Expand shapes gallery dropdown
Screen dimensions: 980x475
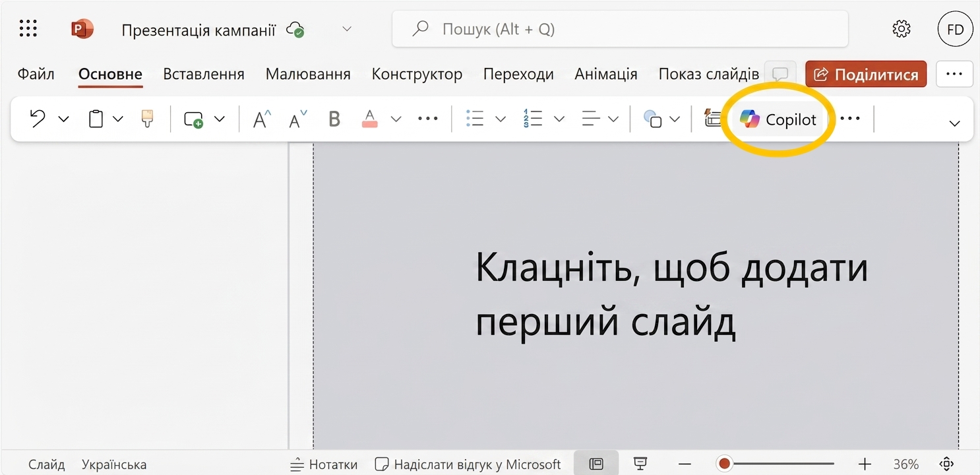coord(675,119)
